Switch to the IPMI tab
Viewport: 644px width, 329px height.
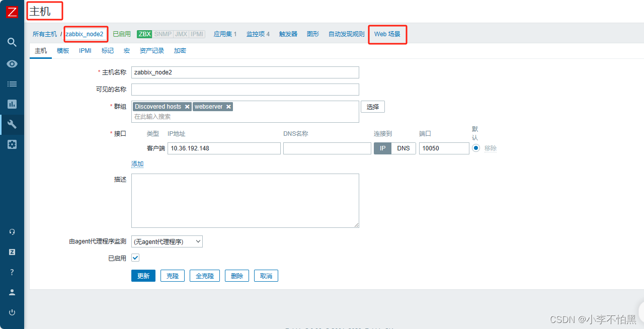(85, 51)
